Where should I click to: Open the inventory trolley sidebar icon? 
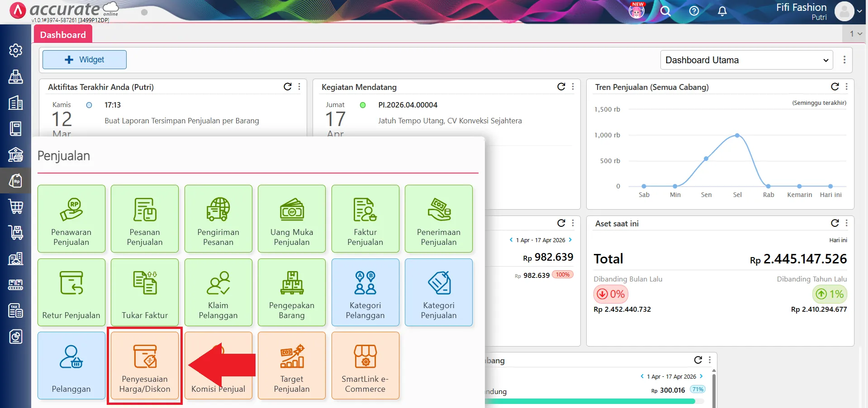[15, 233]
